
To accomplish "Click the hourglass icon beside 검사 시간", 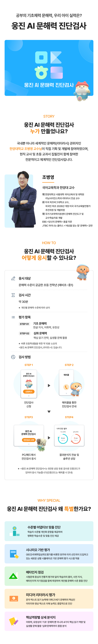I will pos(13,295).
